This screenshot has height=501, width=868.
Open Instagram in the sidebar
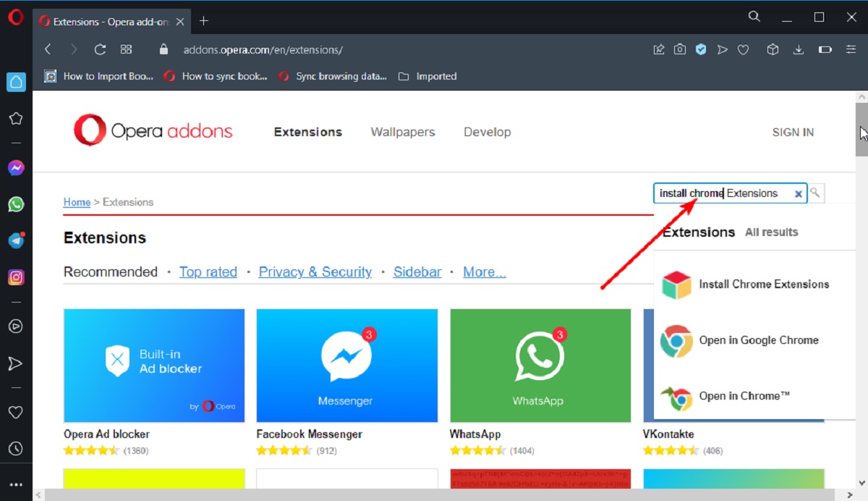16,277
